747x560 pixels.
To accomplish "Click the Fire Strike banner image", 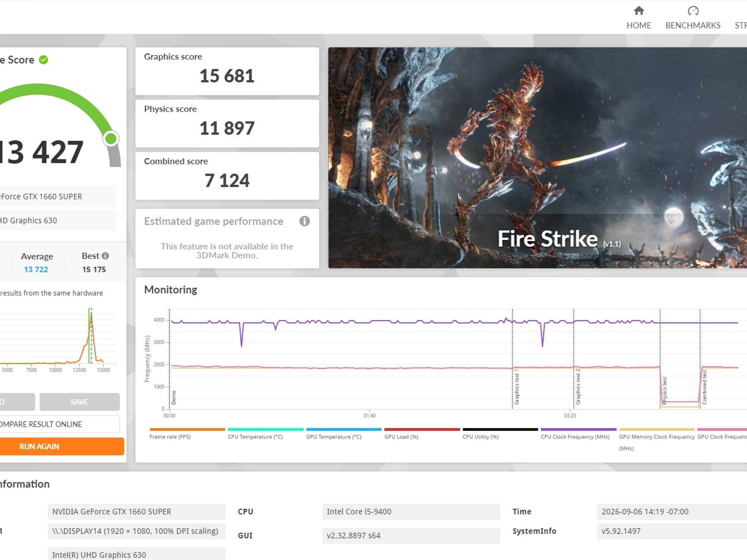I will (x=537, y=158).
